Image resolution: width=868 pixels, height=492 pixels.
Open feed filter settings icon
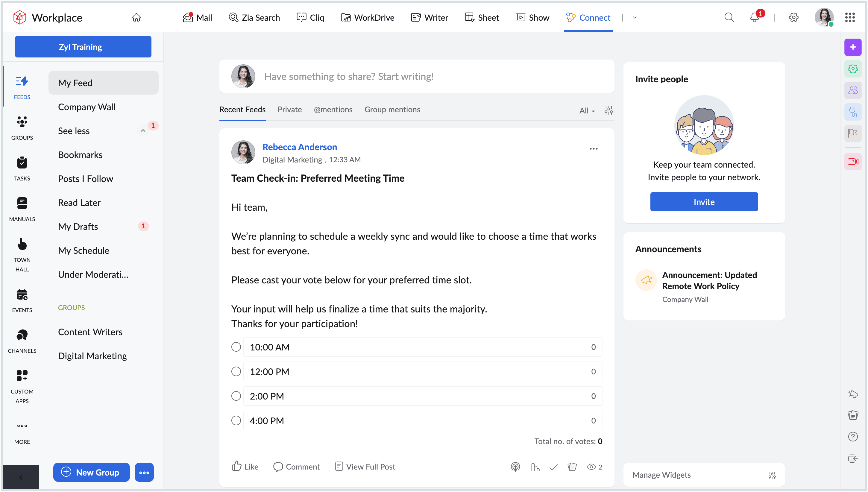tap(608, 110)
